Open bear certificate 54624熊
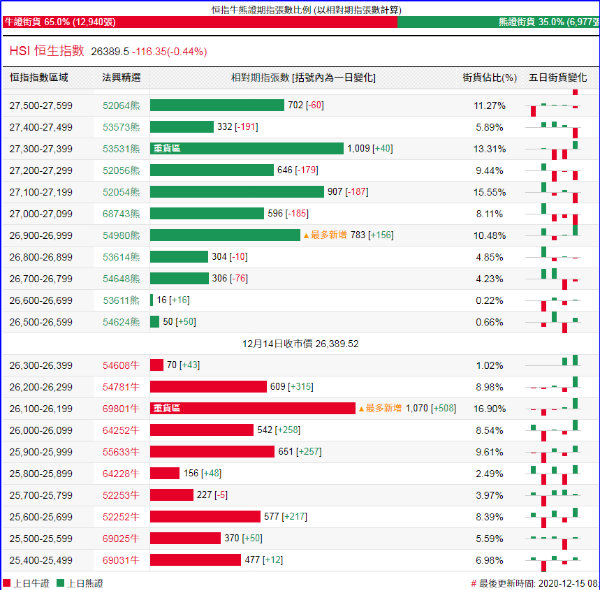Viewport: 600px width, 590px height. 121,322
